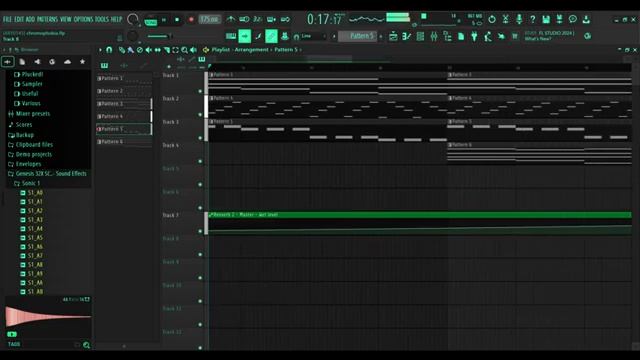The width and height of the screenshot is (640, 360).
Task: Open the Browser view icon in toolbar
Action: pos(447,36)
